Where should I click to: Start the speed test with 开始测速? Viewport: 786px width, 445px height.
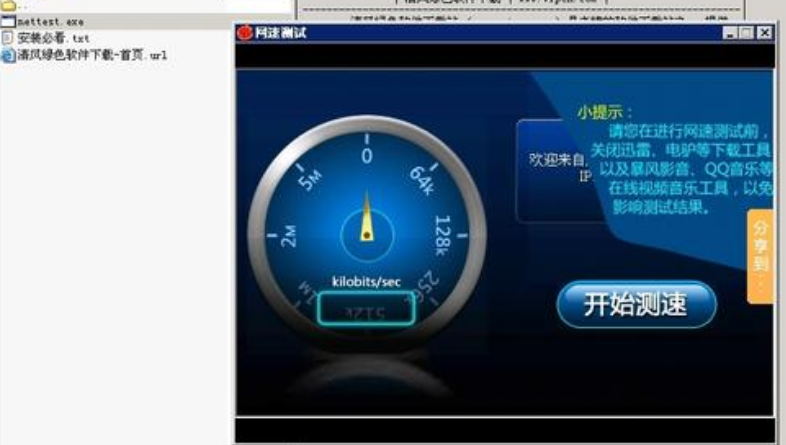coord(636,304)
